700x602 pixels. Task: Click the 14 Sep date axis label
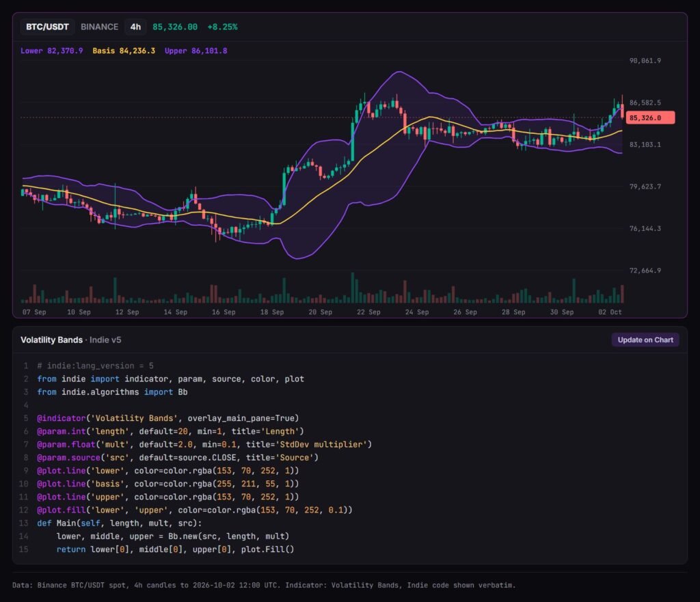[175, 312]
